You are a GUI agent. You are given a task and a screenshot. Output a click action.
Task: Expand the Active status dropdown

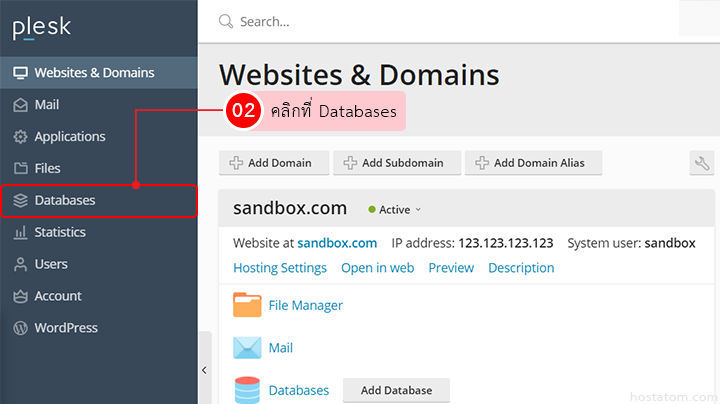396,210
